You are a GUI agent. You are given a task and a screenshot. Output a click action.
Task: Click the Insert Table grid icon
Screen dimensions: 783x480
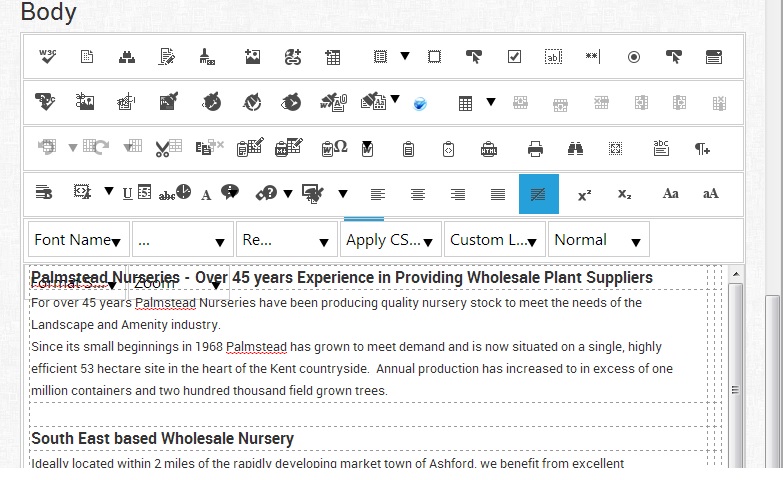[465, 103]
